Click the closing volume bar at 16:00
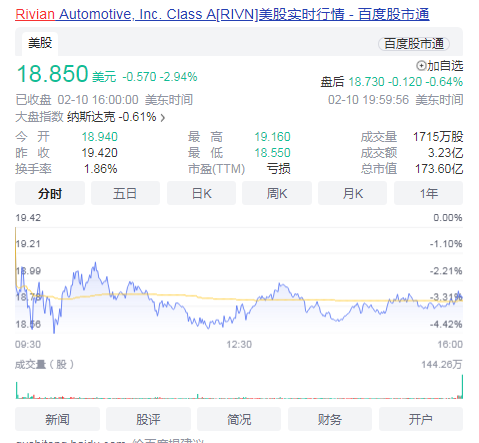The height and width of the screenshot is (443, 479). pyautogui.click(x=462, y=386)
